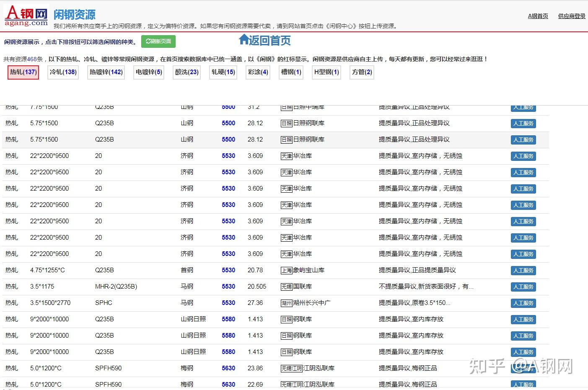Select the 冷轧(138) category tab
Screen dimensions: 588x390
pos(63,72)
